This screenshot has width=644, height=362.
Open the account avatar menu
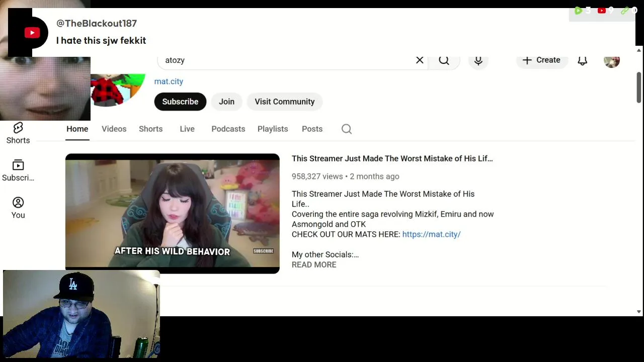click(x=612, y=61)
